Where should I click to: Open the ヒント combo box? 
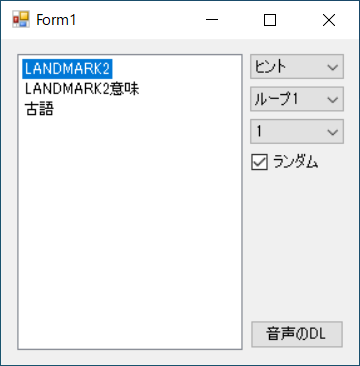pos(297,67)
